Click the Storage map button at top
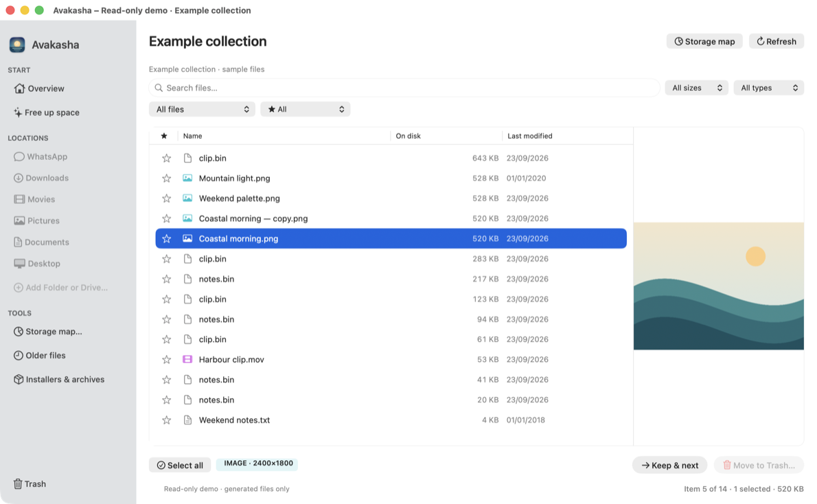The width and height of the screenshot is (817, 504). point(704,41)
